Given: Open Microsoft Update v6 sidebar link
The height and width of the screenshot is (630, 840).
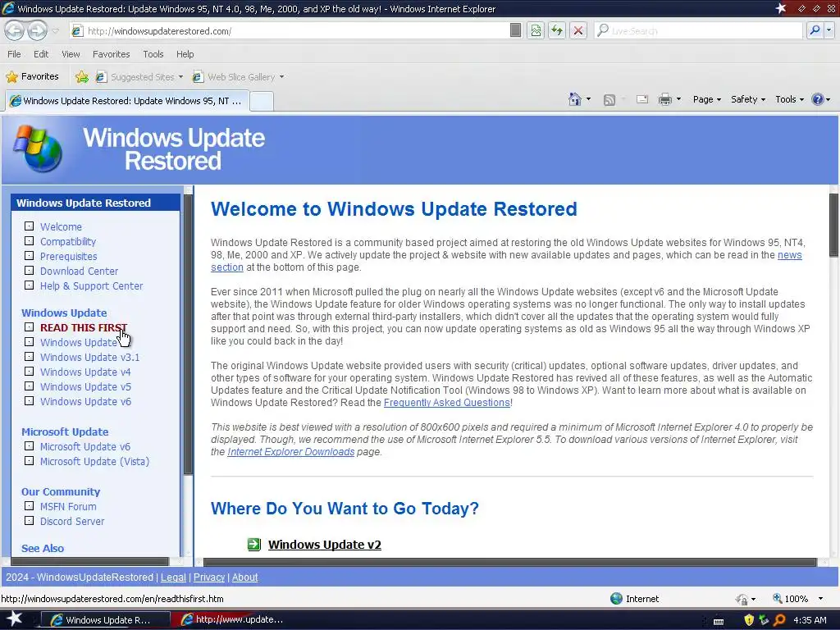Looking at the screenshot, I should [85, 447].
